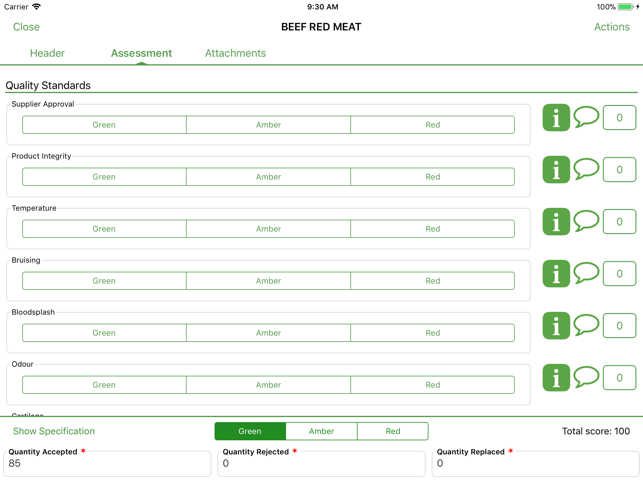The height and width of the screenshot is (482, 643).
Task: Show info for Bruising standard
Action: [556, 274]
